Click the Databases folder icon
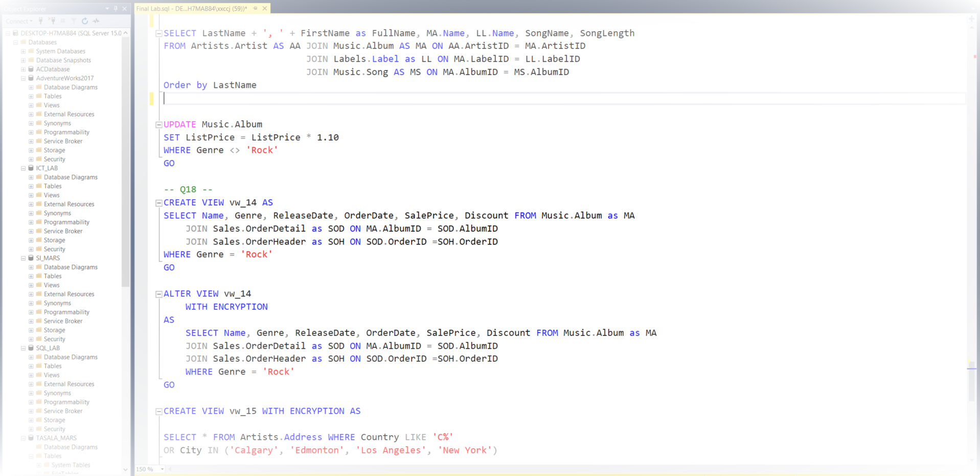 tap(23, 42)
